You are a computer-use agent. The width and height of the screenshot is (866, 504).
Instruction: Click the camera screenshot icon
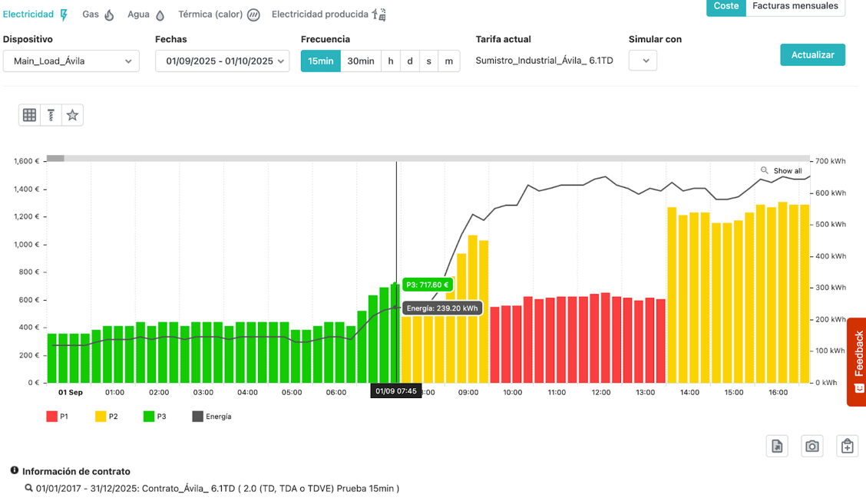click(811, 446)
